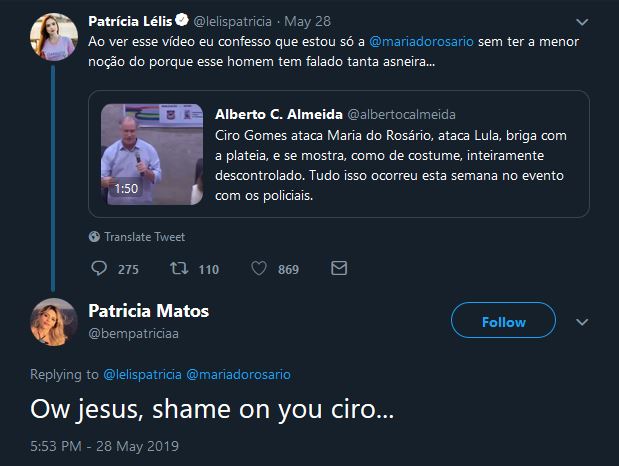Open the Patricia Matos display name
This screenshot has width=619, height=466.
tap(148, 311)
